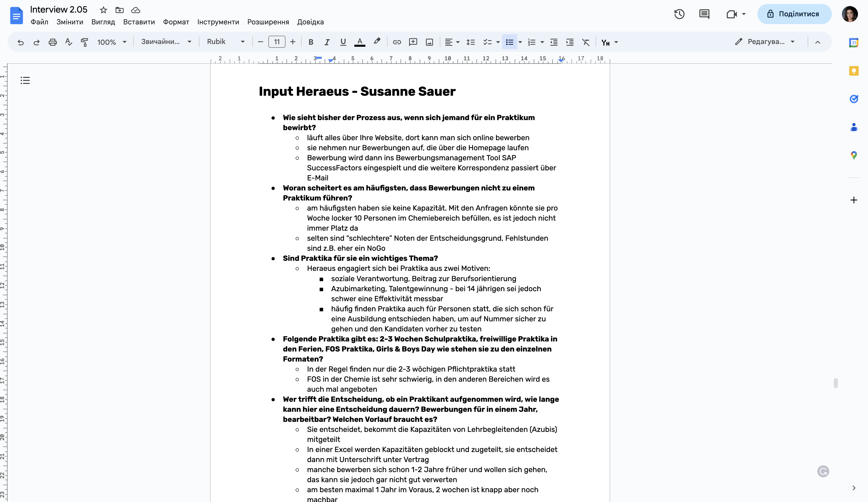Open the Розширення menu
The image size is (868, 502).
coord(268,22)
